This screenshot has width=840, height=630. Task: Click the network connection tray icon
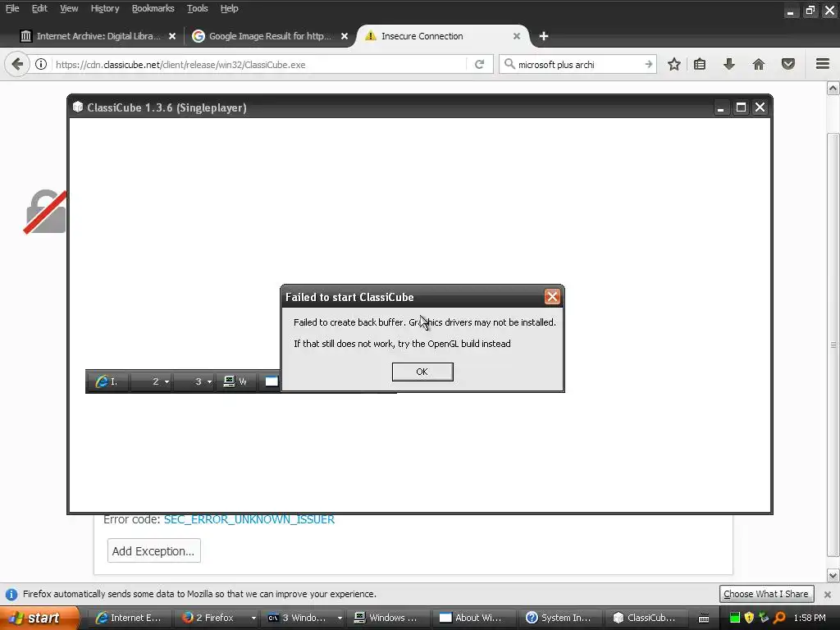coord(764,618)
